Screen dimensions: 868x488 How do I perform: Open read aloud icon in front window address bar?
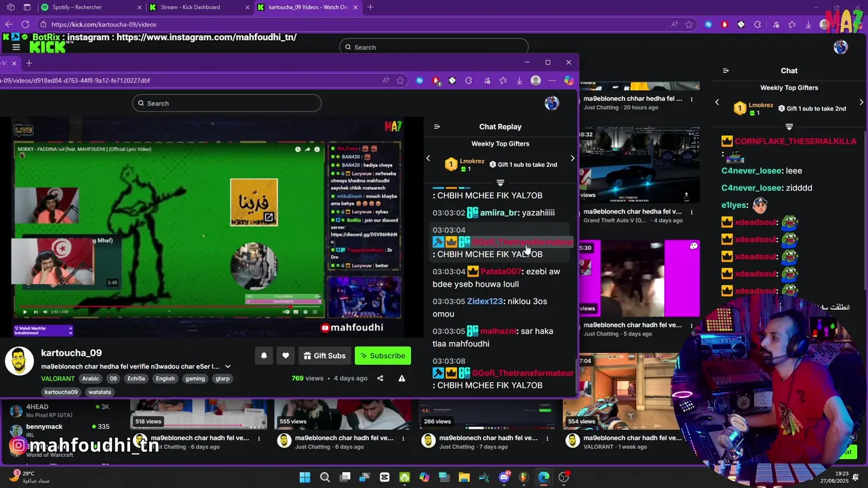(385, 80)
